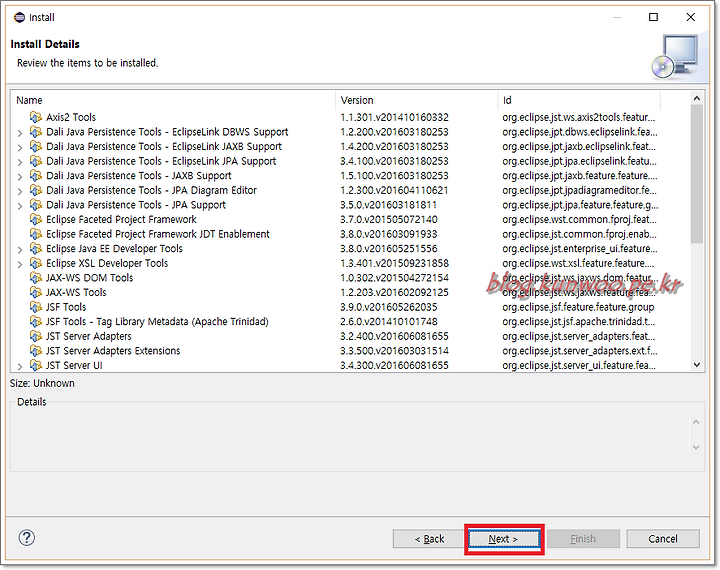
Task: Expand Dali EclipseLink DBWS Support node
Action: [20, 133]
